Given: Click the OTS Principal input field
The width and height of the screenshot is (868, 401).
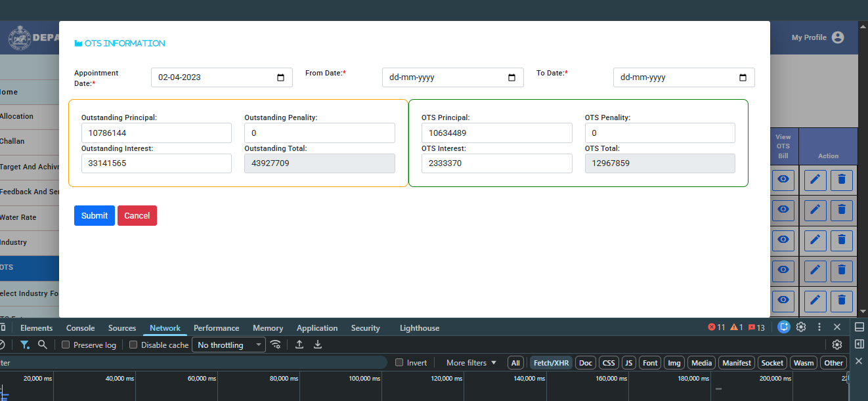Looking at the screenshot, I should [497, 133].
